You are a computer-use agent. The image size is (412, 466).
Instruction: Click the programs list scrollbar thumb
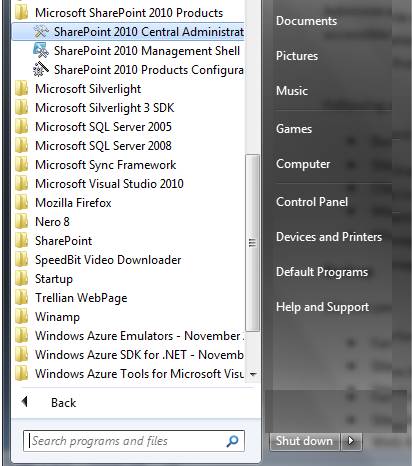253,243
